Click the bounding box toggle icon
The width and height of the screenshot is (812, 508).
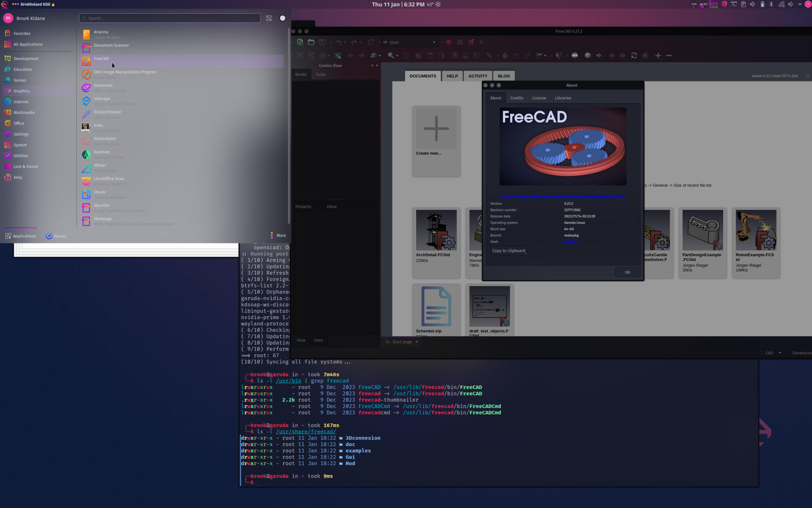coord(338,55)
